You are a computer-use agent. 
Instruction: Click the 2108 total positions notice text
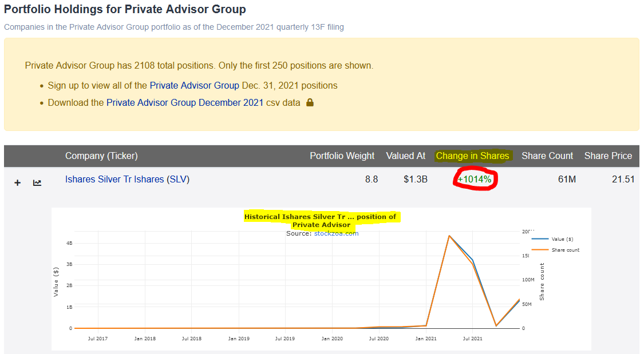[x=199, y=66]
